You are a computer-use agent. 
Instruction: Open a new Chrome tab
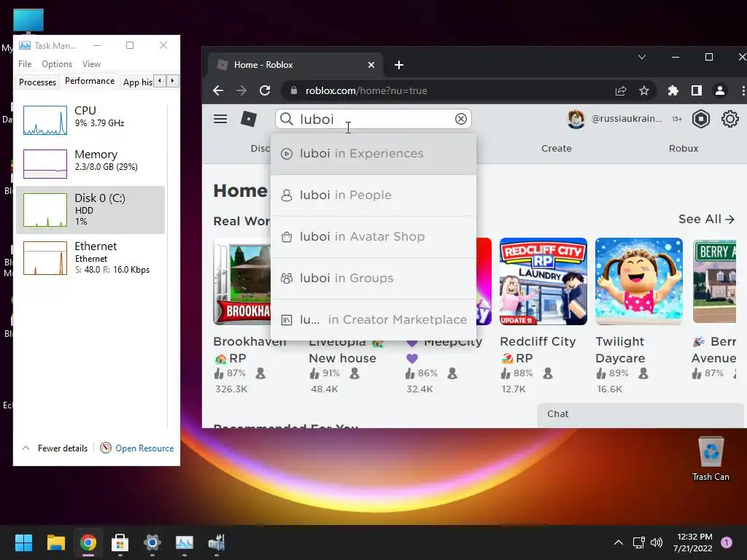click(399, 65)
